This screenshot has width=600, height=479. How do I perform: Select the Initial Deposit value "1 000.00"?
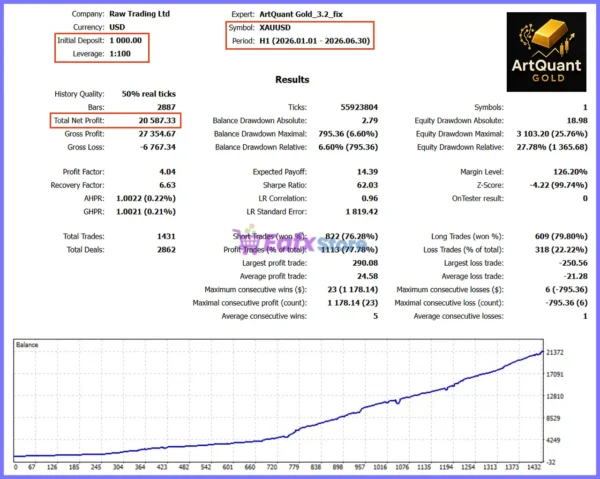coord(126,41)
